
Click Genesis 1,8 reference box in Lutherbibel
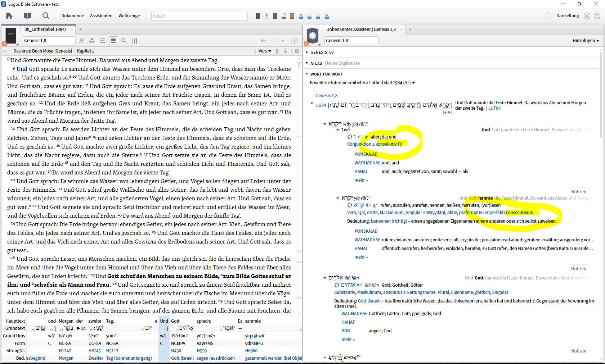49,41
